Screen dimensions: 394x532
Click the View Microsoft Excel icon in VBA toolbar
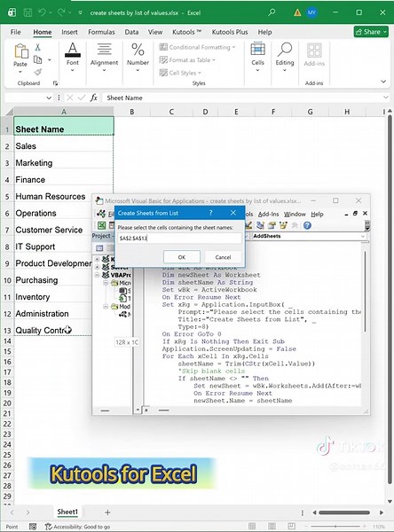(101, 225)
